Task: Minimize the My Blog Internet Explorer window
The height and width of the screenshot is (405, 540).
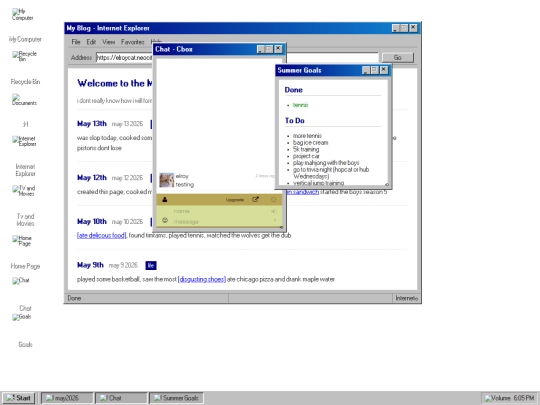Action: point(396,28)
